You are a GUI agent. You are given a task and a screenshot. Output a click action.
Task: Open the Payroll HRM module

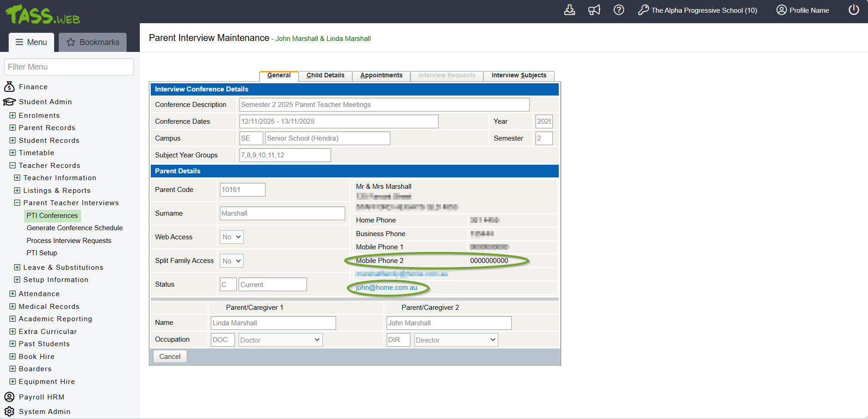tap(41, 397)
